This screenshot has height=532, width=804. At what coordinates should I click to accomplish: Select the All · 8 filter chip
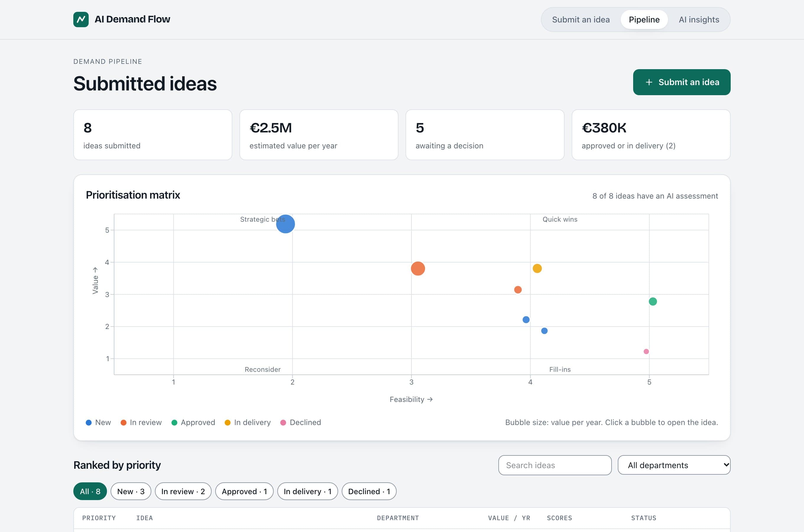(90, 491)
